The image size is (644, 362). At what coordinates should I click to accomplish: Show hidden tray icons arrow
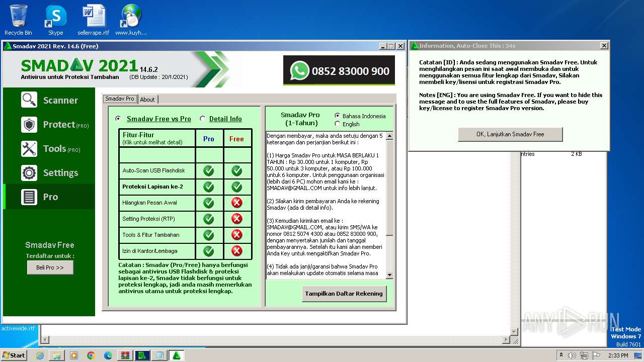pyautogui.click(x=561, y=355)
